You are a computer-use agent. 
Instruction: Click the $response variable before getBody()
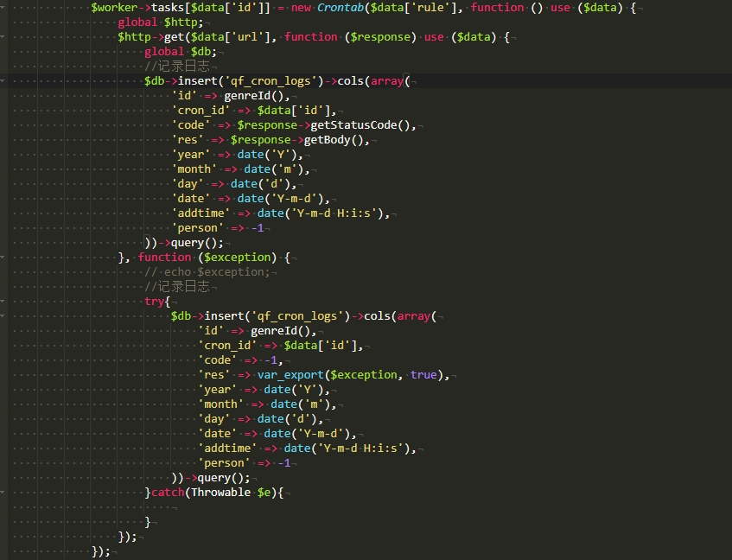pyautogui.click(x=260, y=139)
